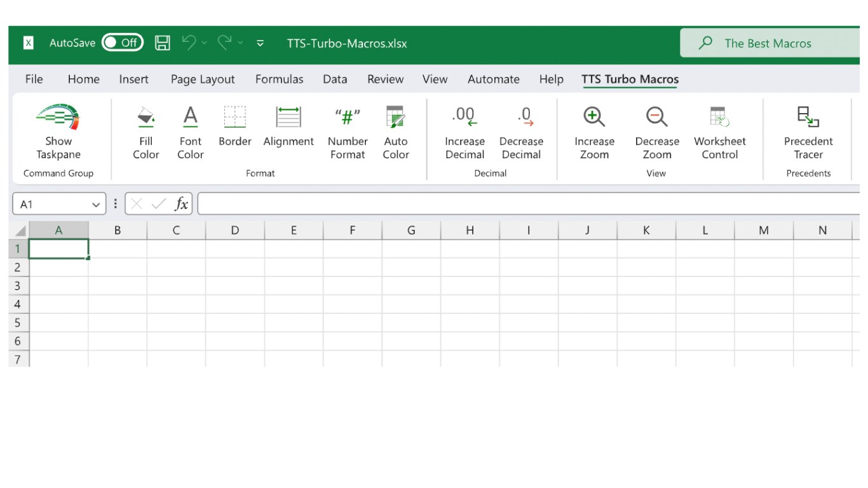Select column N header
The width and height of the screenshot is (868, 488).
[823, 231]
